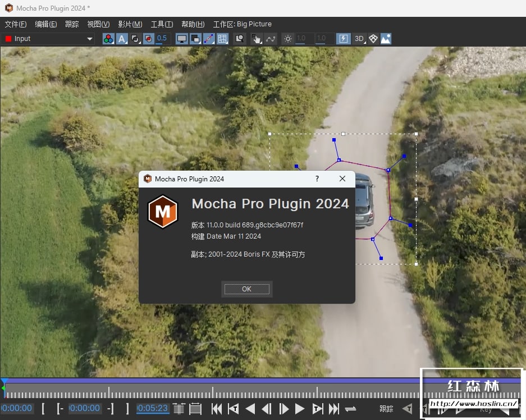Click the first in-point timecode 0:00:00

click(17, 408)
